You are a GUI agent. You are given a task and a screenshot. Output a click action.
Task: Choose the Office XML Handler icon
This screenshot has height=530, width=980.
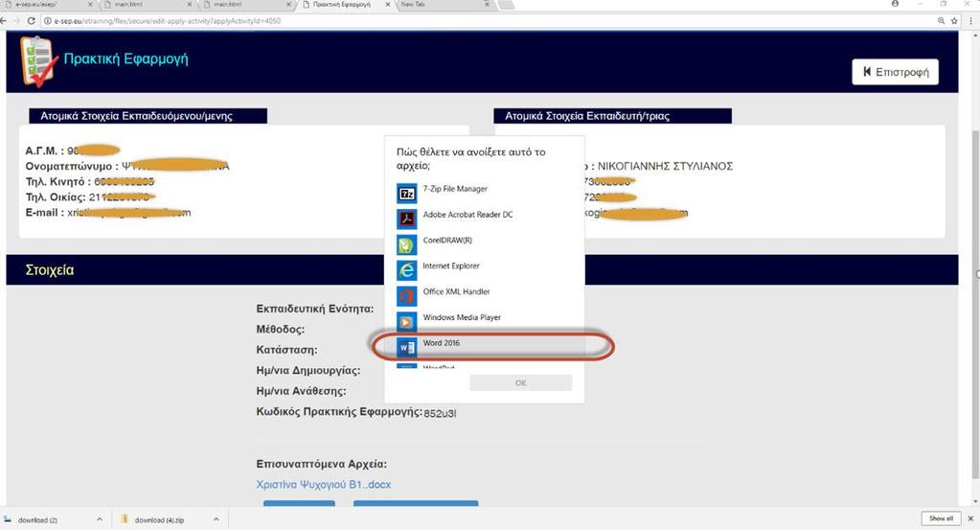[407, 295]
